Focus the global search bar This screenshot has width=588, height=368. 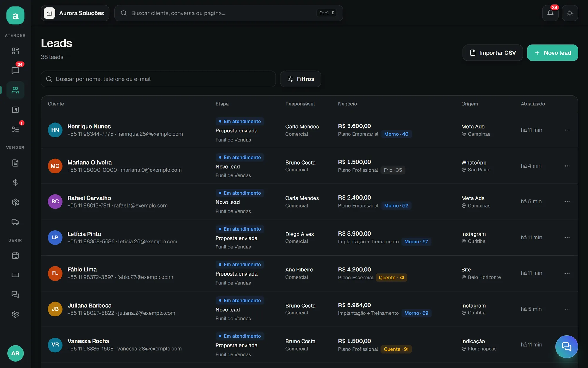(x=228, y=13)
